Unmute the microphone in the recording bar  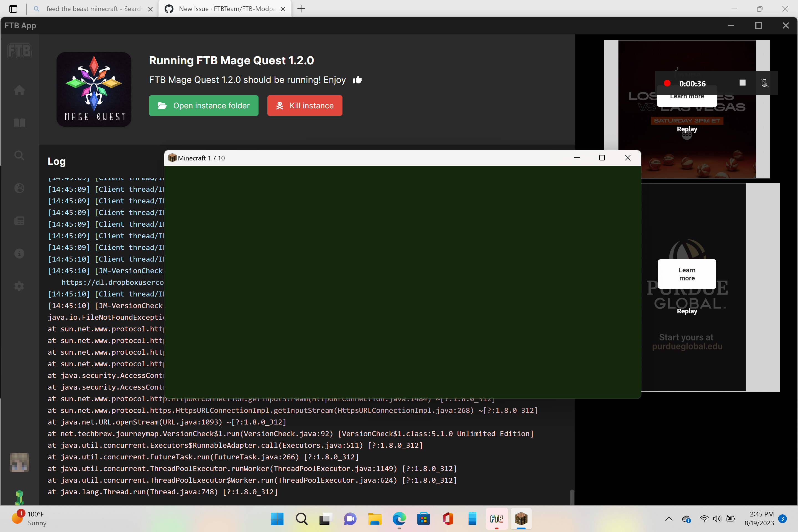click(765, 83)
